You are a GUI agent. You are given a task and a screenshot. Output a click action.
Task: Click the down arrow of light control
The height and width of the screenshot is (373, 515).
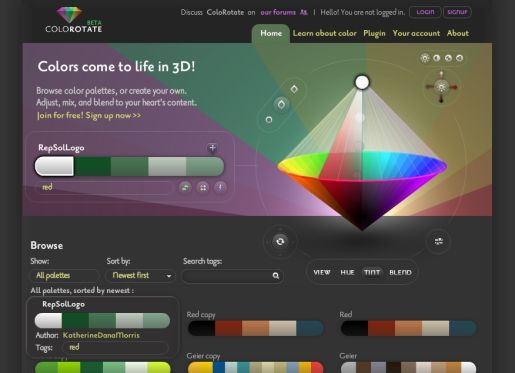[x=441, y=99]
